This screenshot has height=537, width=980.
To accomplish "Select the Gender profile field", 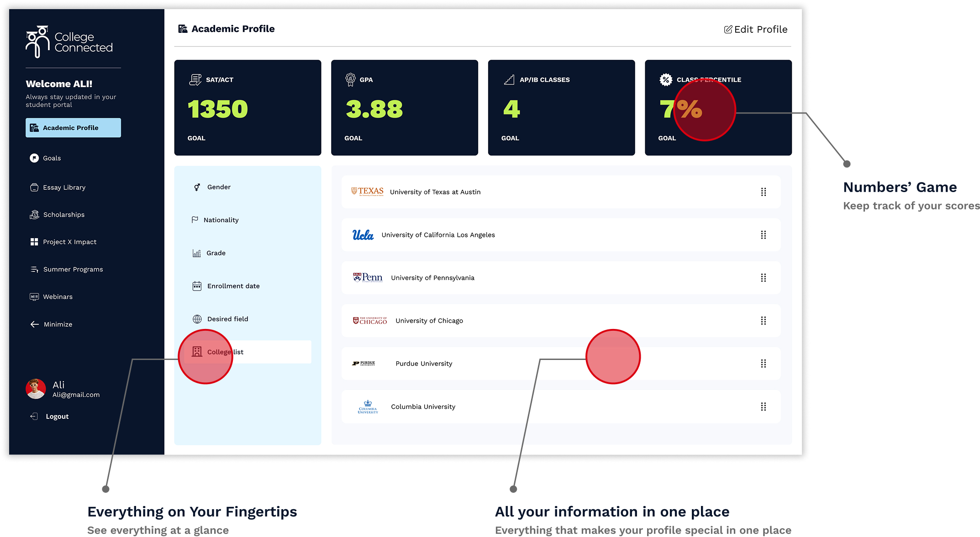I will tap(219, 187).
